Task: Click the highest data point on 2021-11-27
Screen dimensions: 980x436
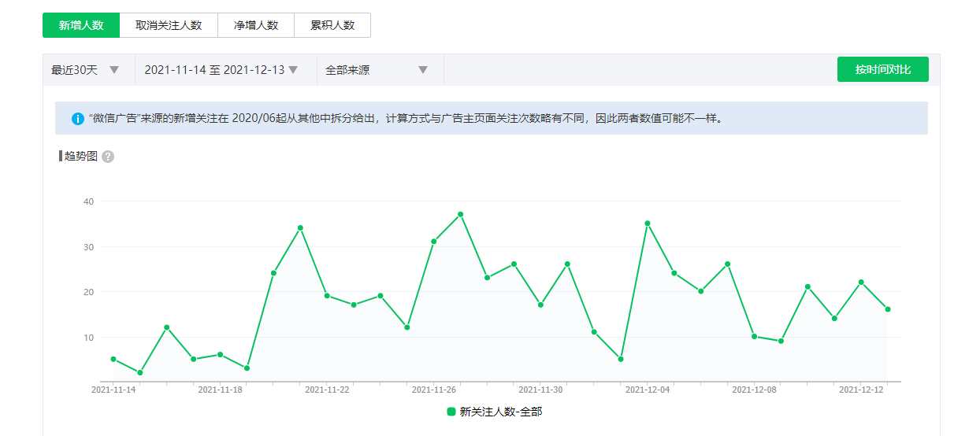Action: (461, 214)
